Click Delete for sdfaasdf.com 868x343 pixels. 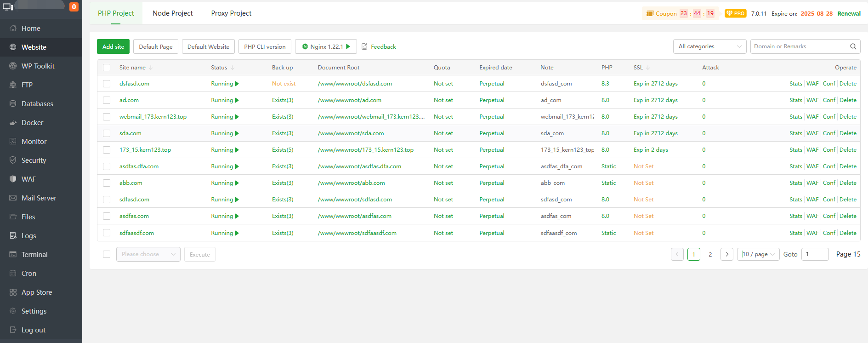(848, 233)
